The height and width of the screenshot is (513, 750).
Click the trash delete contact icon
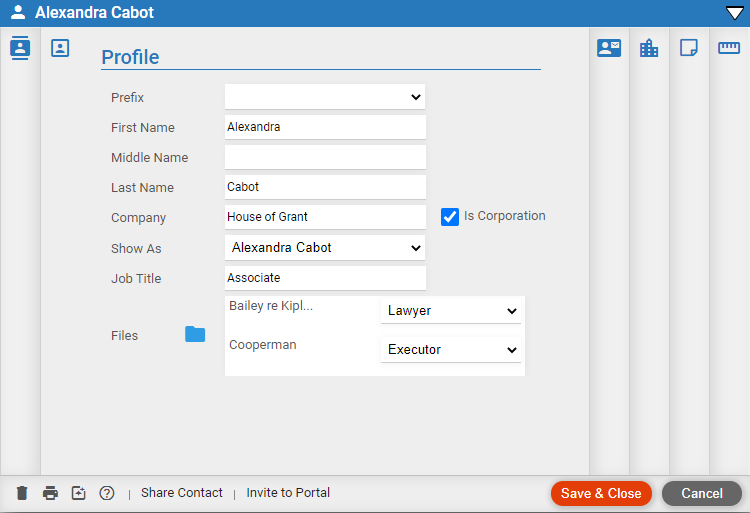pyautogui.click(x=22, y=493)
